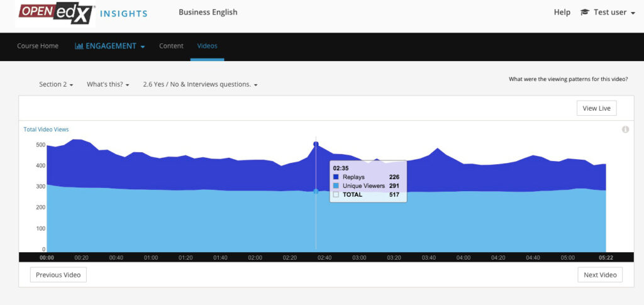Click the Help link
The height and width of the screenshot is (305, 644).
[562, 13]
